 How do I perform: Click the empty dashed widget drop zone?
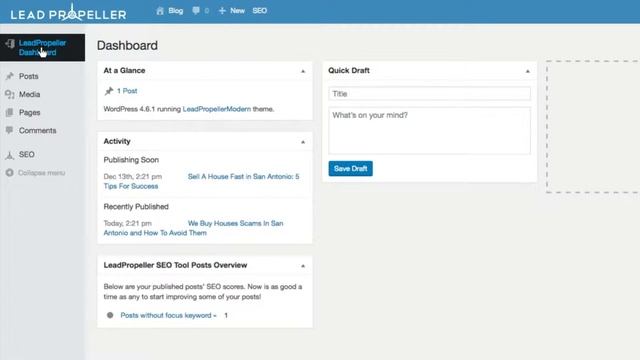593,127
